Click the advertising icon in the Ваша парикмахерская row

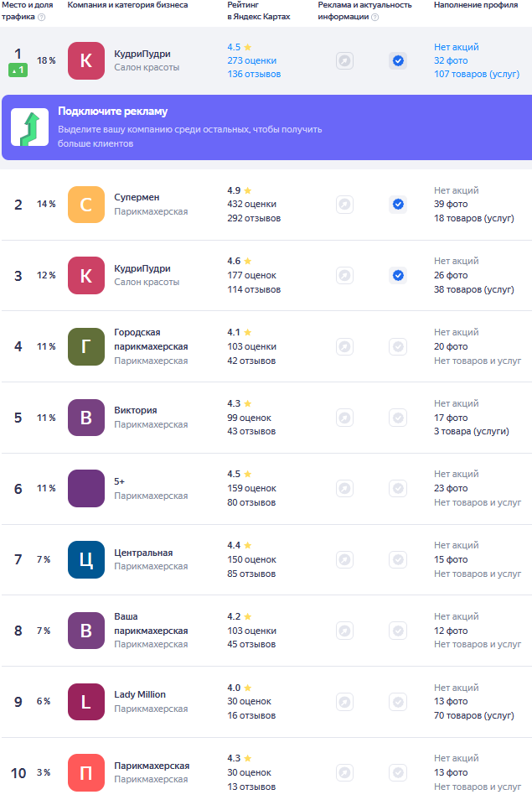point(344,631)
